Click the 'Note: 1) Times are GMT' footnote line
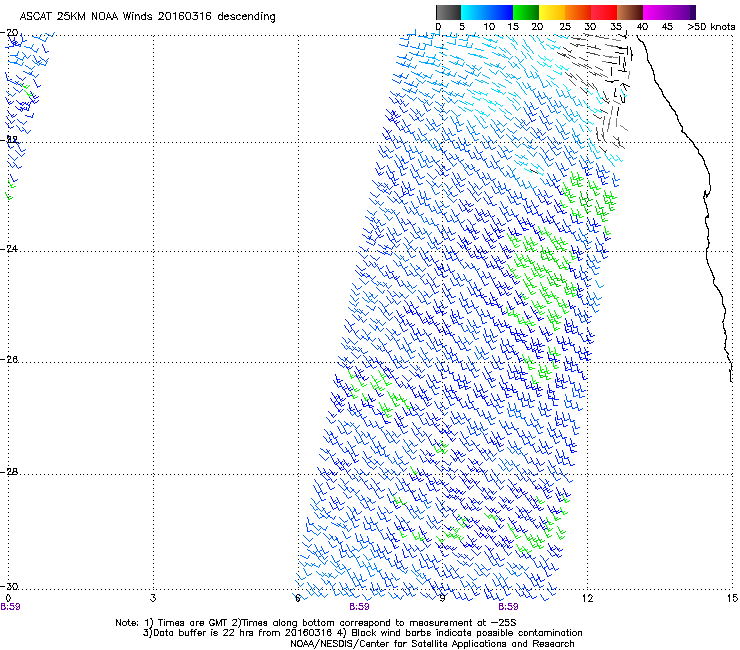The width and height of the screenshot is (740, 650). pos(316,623)
